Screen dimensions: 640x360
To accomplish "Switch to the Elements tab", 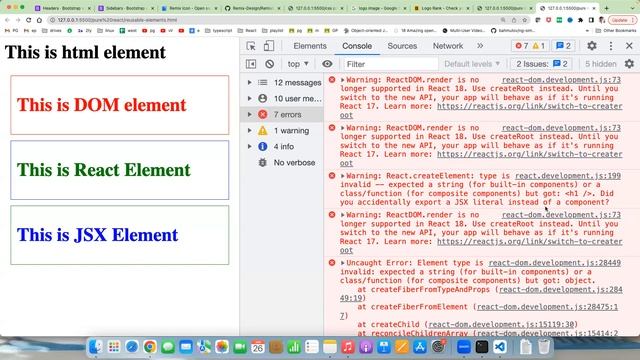I will pos(310,46).
